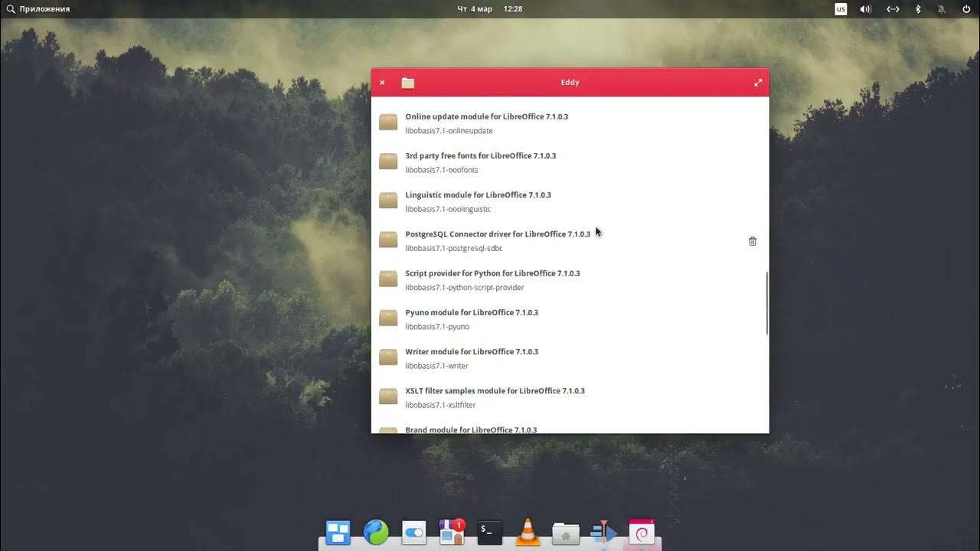
Task: Uninstall PostgreSQL Connector driver via trash icon
Action: coord(753,241)
